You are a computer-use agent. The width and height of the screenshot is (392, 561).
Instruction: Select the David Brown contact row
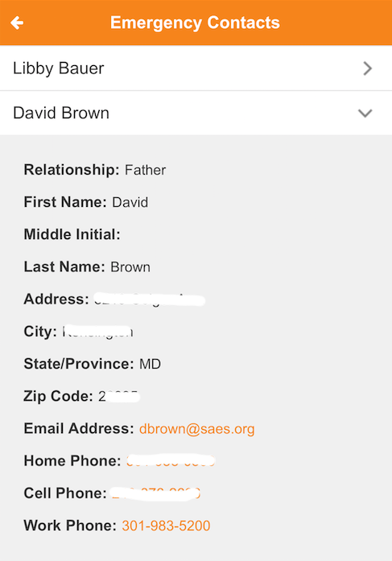pos(196,113)
